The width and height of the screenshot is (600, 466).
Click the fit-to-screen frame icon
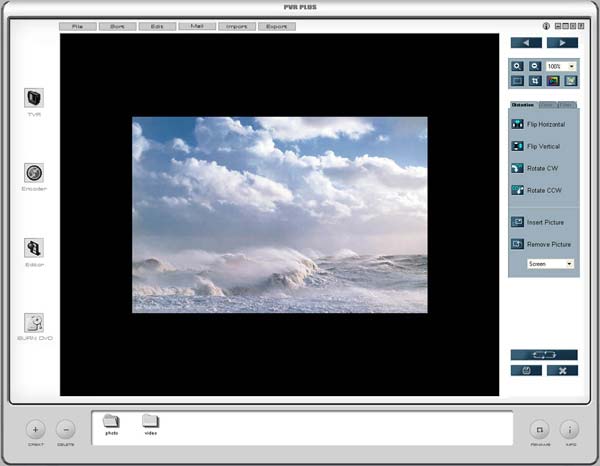pyautogui.click(x=517, y=81)
